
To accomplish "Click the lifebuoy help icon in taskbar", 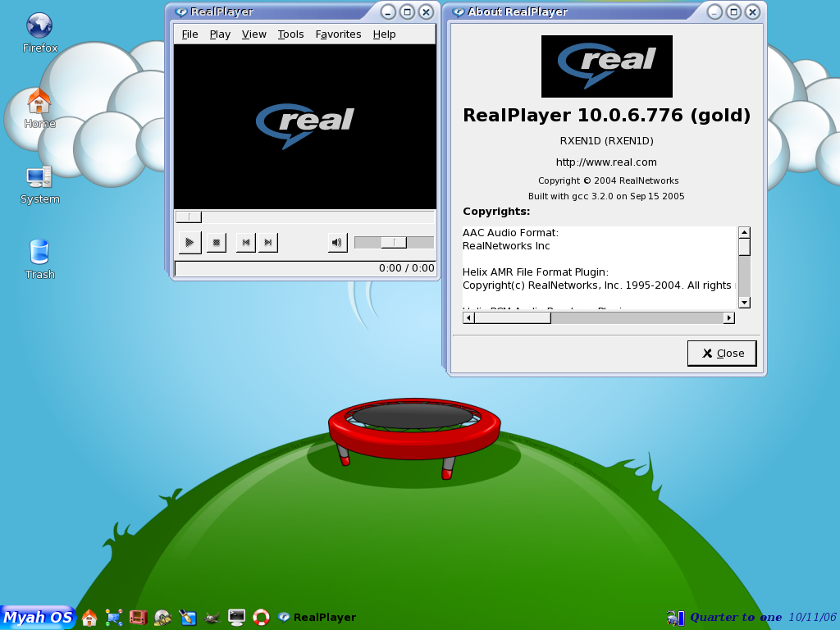I will [x=261, y=617].
